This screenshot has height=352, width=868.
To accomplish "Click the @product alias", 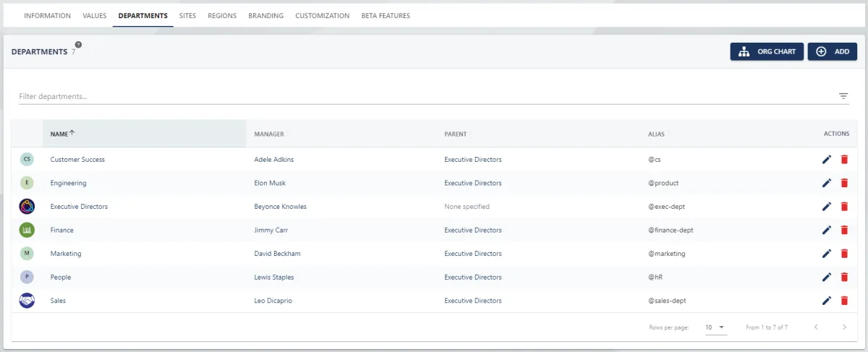I will tap(663, 183).
